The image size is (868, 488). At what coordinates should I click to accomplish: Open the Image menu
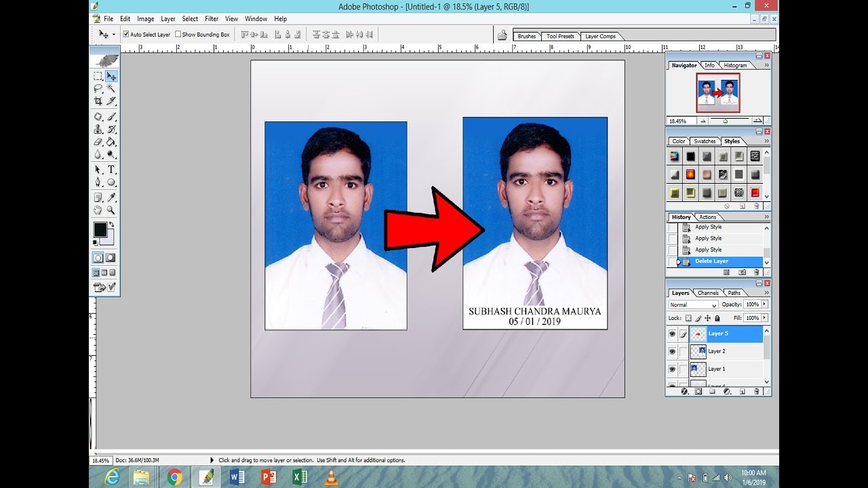[145, 19]
